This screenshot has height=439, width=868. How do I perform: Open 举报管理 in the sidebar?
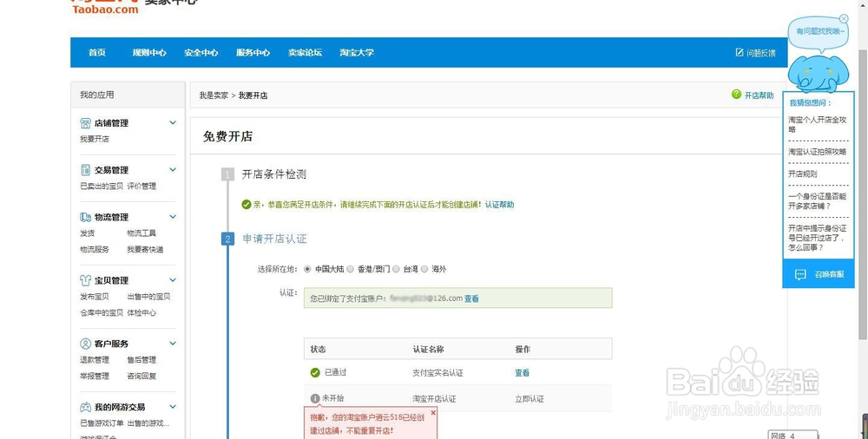click(95, 376)
